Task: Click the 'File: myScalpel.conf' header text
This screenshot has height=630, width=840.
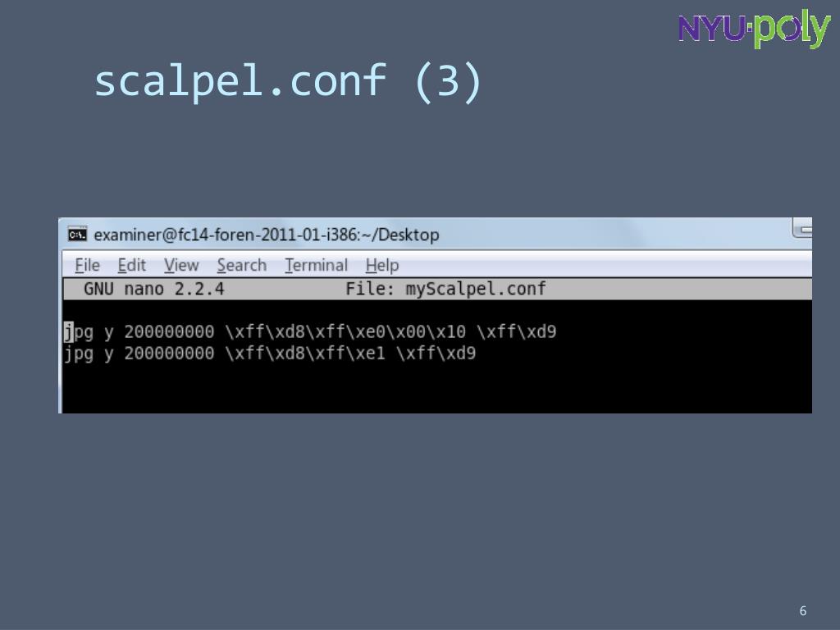Action: point(445,290)
